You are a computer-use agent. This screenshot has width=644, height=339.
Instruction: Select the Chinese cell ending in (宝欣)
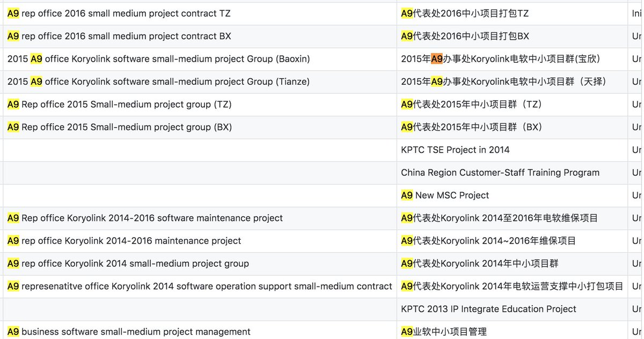coord(513,59)
